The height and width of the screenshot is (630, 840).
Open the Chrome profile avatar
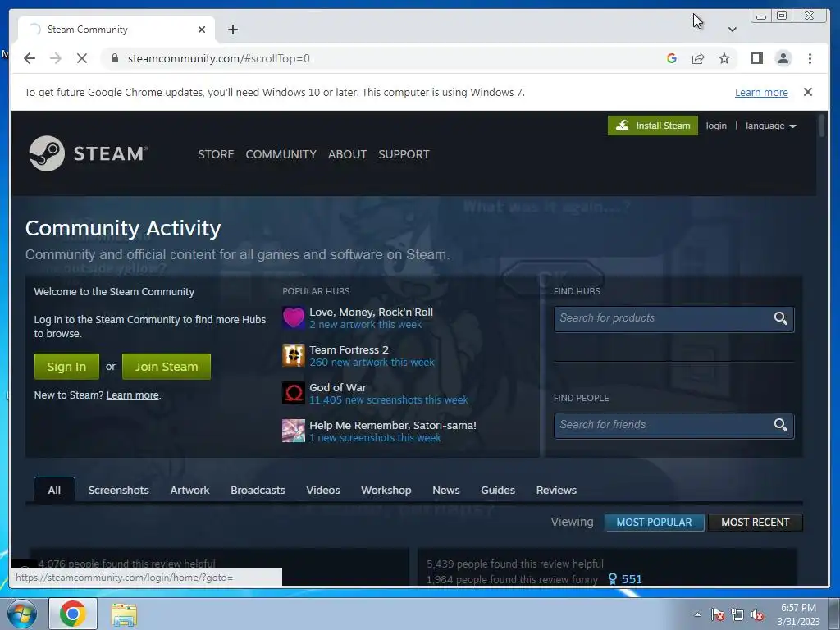(783, 58)
